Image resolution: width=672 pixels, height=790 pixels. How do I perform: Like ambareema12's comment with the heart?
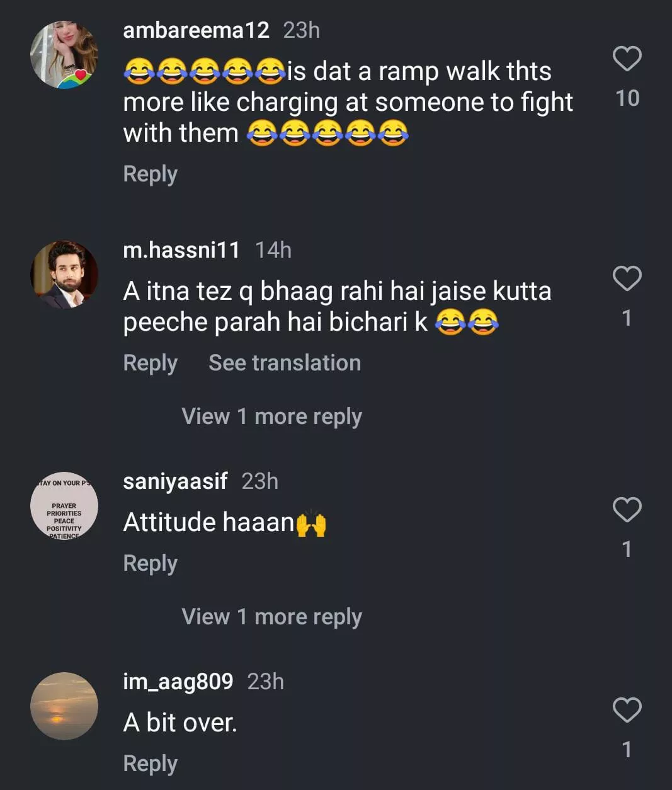tap(627, 59)
